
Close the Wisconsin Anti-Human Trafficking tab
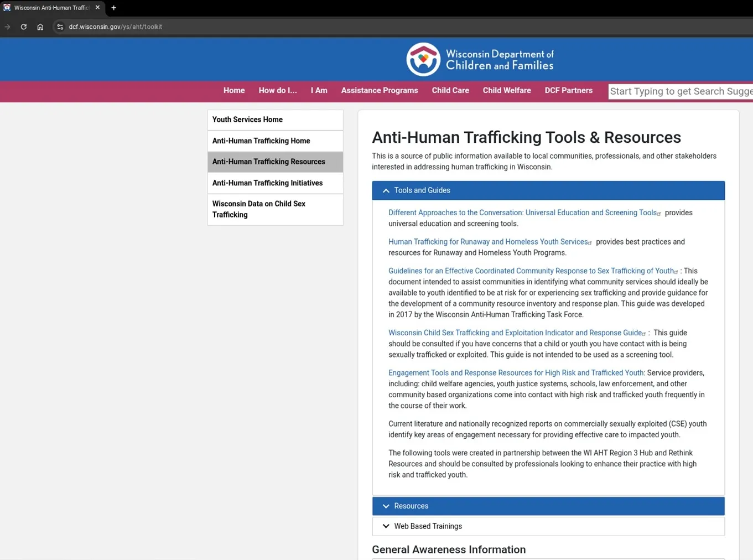click(97, 8)
